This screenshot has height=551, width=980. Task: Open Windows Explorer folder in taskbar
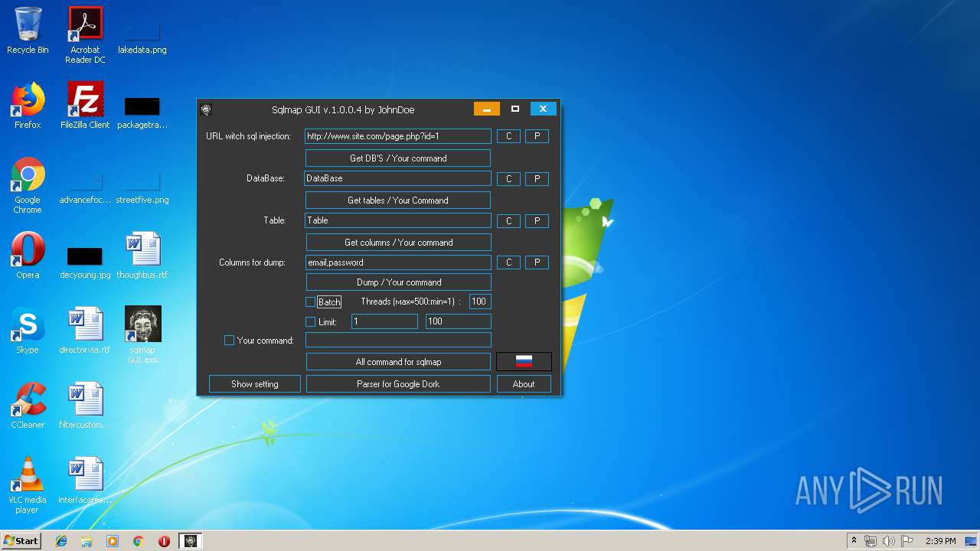[87, 541]
